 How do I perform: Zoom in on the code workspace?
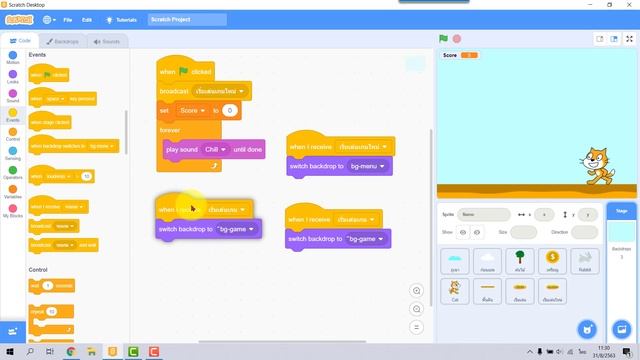(x=416, y=291)
